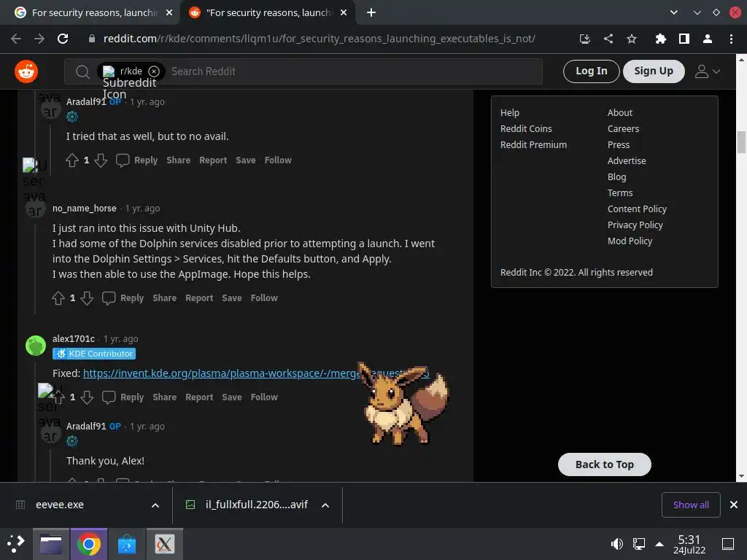
Task: Close the Reddit tab
Action: tap(344, 12)
